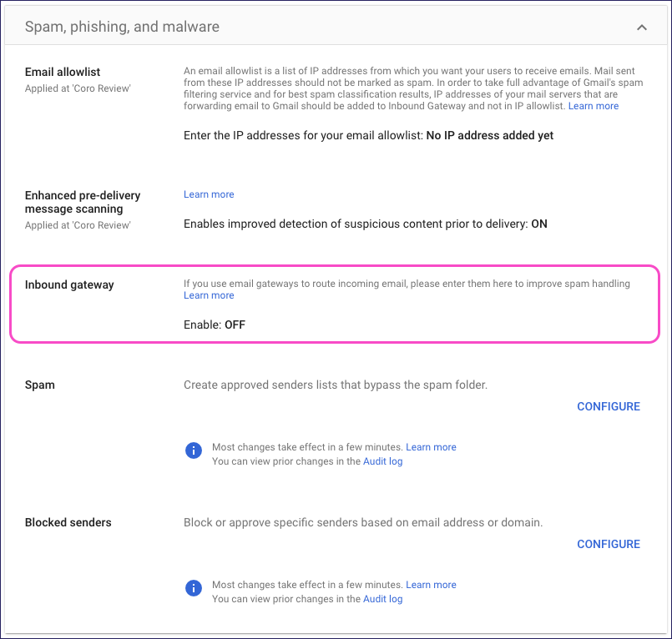Open the Email allowlist setting
Screen dimensions: 672x639
pyautogui.click(x=63, y=72)
